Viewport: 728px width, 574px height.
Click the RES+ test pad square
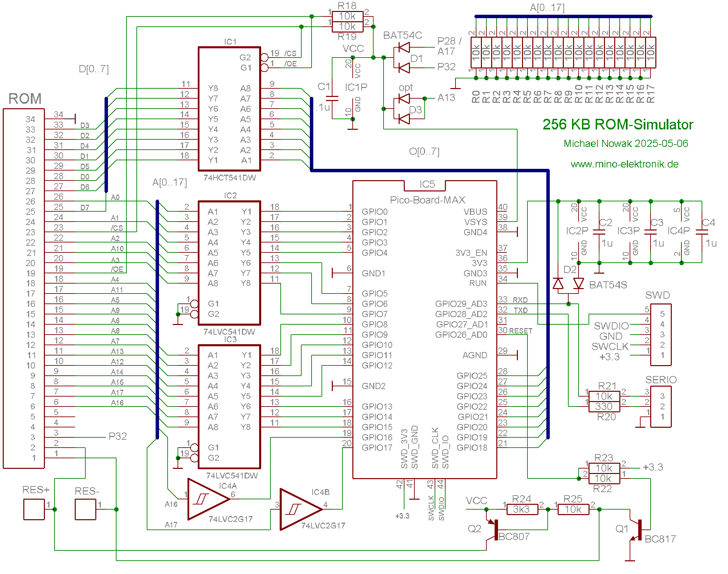tap(34, 509)
